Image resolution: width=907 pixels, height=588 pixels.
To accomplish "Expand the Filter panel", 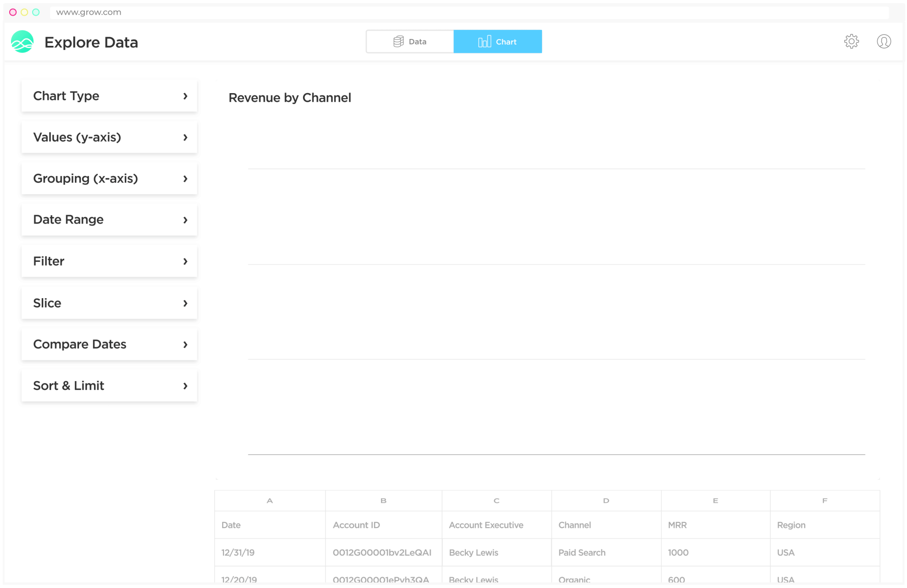I will (110, 261).
